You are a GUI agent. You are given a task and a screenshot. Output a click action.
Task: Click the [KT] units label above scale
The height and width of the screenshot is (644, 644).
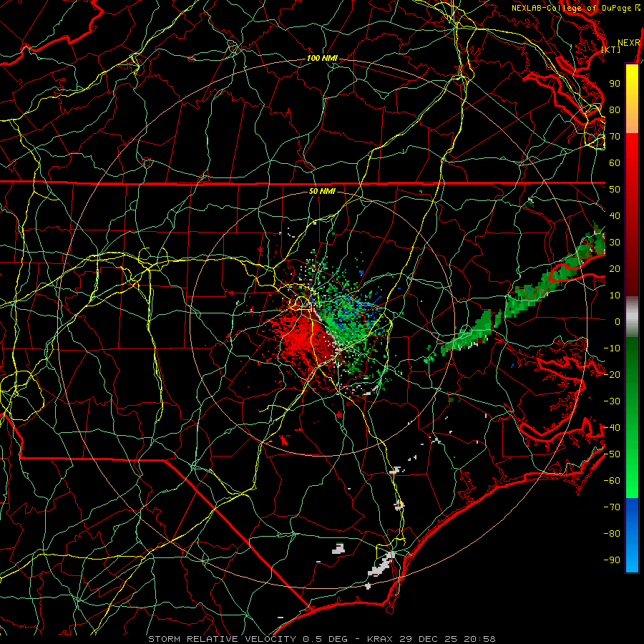(x=611, y=49)
